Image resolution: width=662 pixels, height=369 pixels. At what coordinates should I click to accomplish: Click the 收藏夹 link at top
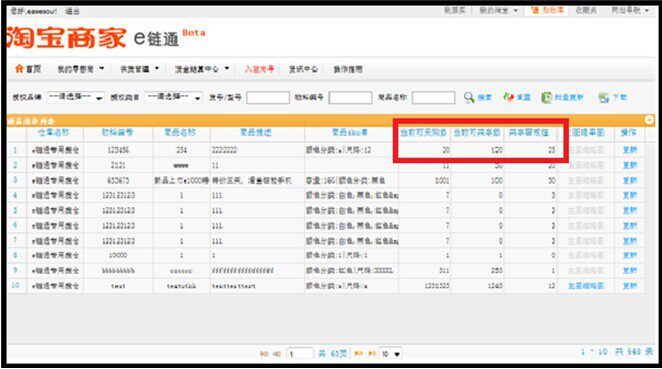[x=586, y=10]
